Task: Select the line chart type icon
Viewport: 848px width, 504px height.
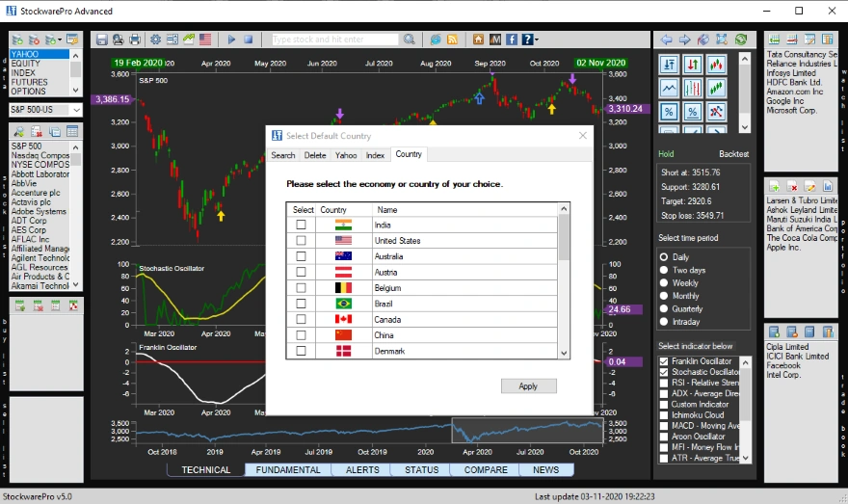Action: point(668,88)
